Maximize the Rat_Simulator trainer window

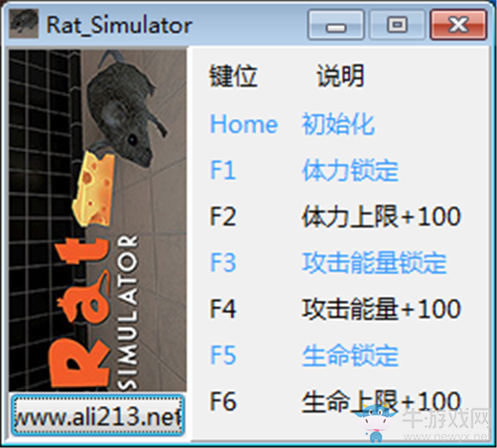point(397,25)
